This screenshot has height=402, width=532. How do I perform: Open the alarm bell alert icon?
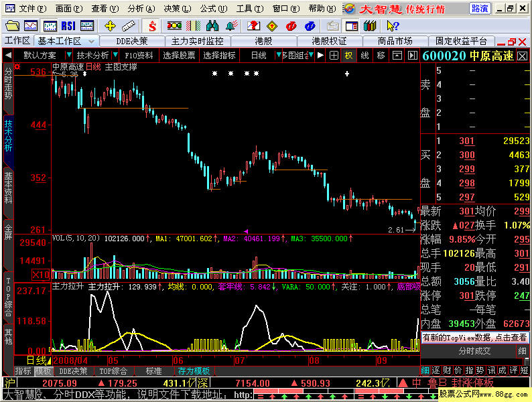click(x=231, y=25)
